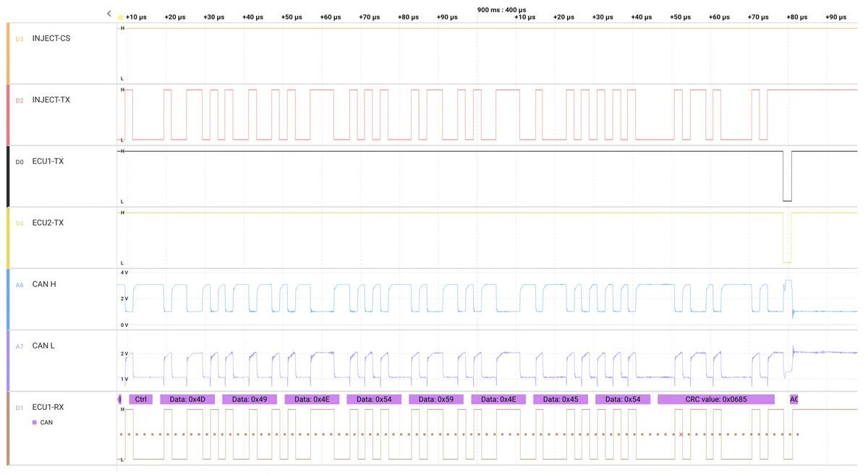Click the D4 channel index

click(x=20, y=223)
